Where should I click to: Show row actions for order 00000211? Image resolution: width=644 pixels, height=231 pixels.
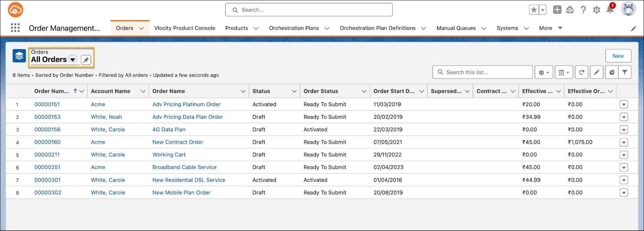click(x=624, y=155)
